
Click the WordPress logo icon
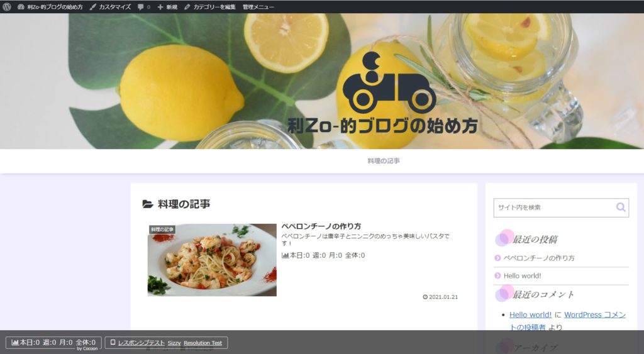7,7
